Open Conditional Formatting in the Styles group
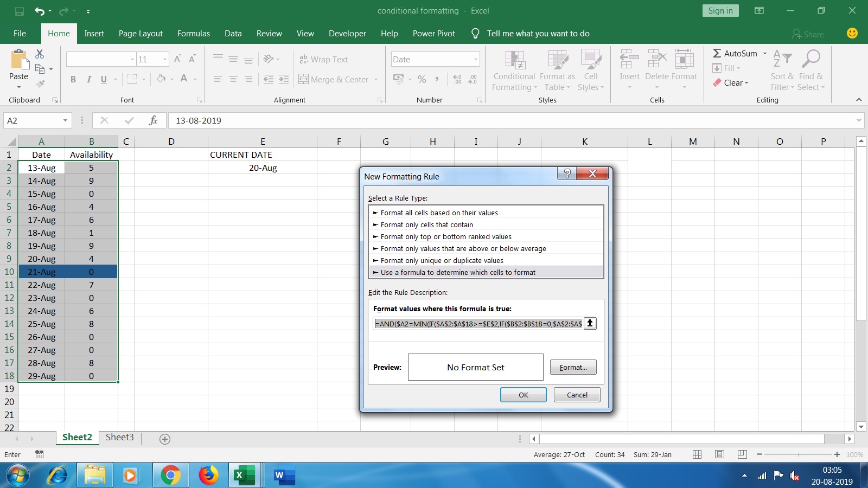Screen dimensions: 868x488 (513, 70)
